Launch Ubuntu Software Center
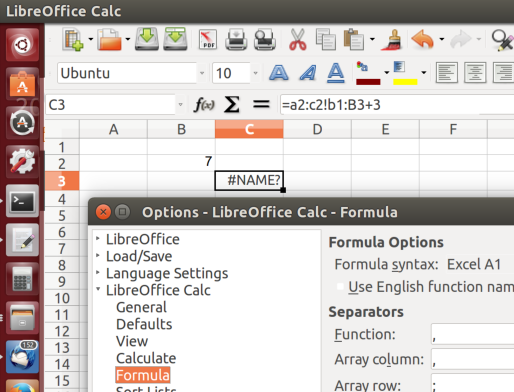The height and width of the screenshot is (392, 514). [x=22, y=84]
